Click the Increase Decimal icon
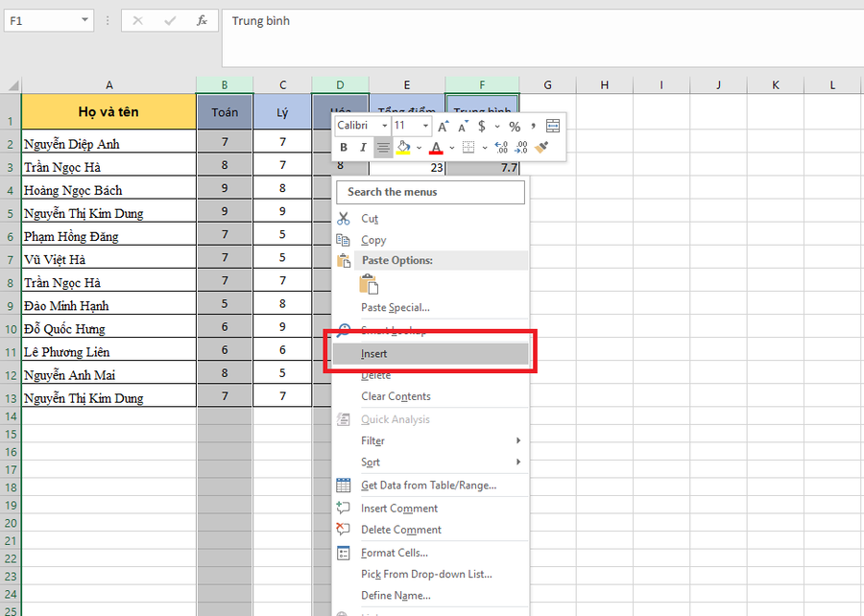This screenshot has height=616, width=864. coord(501,148)
